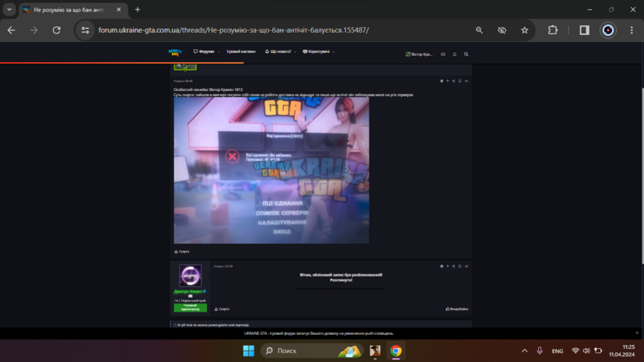Share the administrator's reply post

click(453, 266)
